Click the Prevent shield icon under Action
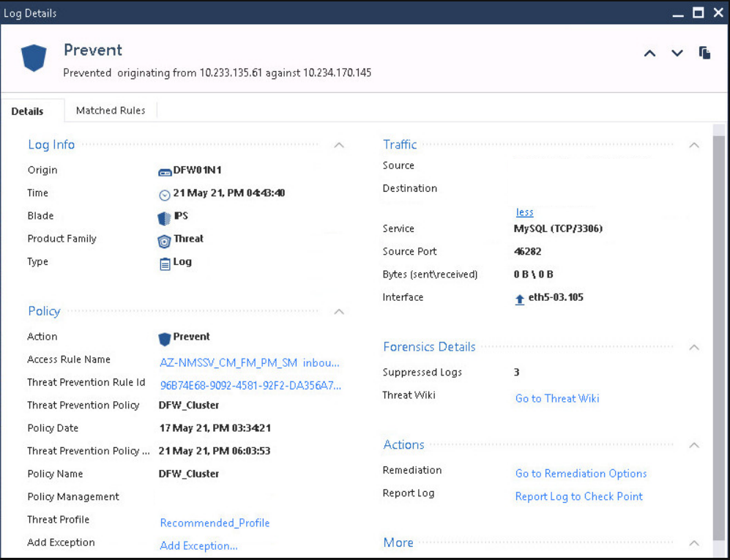 click(x=165, y=336)
